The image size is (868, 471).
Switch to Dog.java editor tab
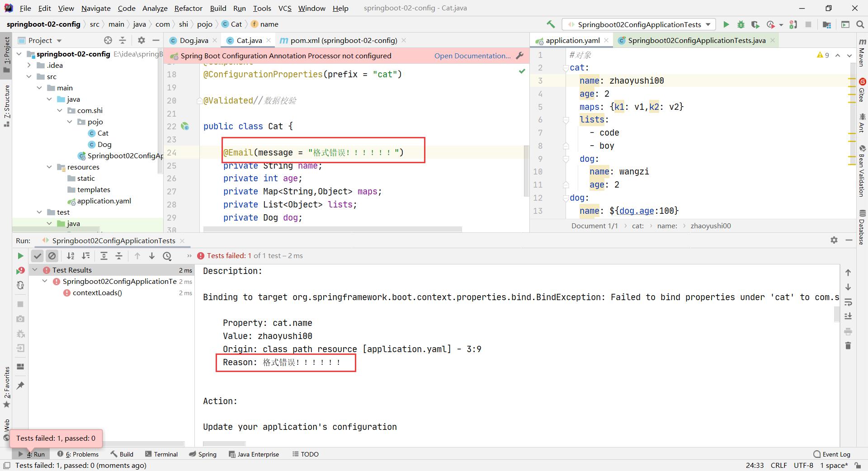[193, 40]
